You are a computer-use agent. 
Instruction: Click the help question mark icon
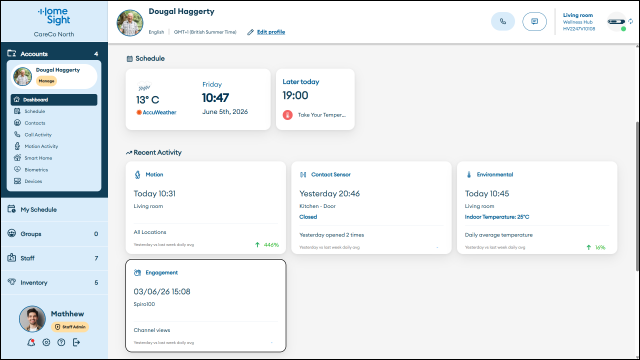(x=61, y=342)
